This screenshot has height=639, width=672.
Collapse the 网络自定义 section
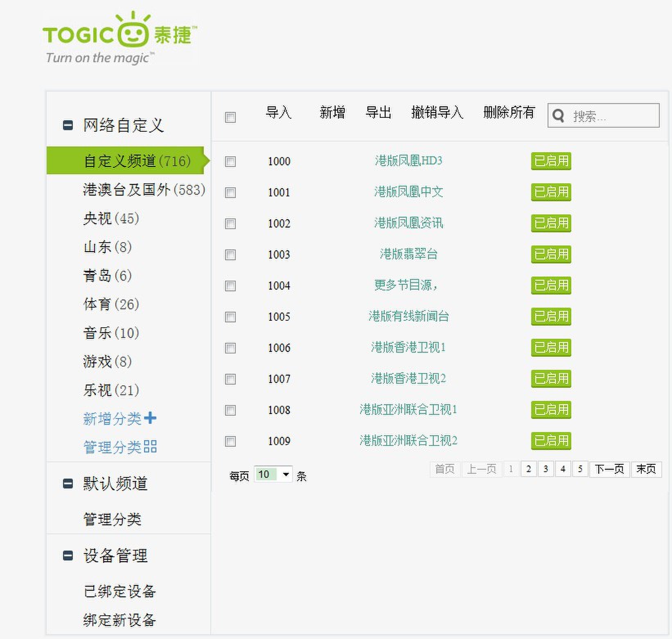68,125
